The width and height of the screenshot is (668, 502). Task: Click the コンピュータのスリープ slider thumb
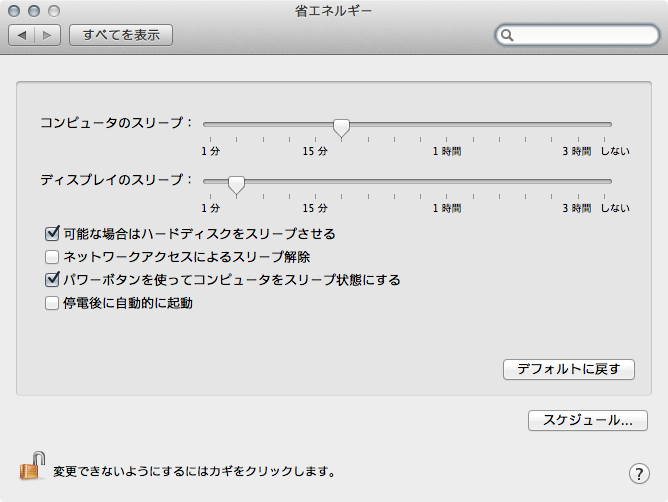pos(341,128)
